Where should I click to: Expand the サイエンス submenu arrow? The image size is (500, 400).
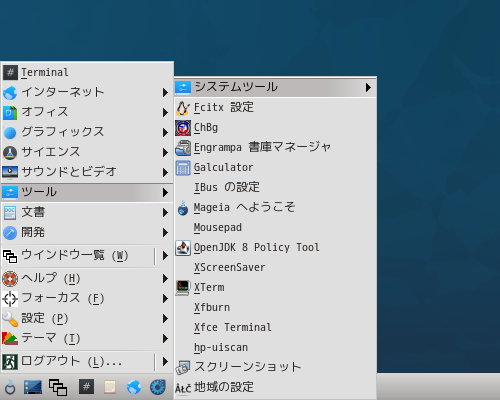click(165, 152)
